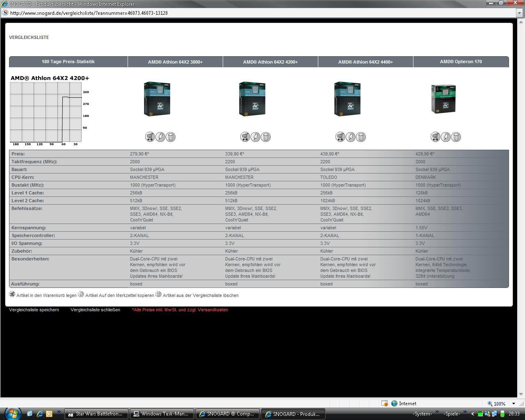Copy Athlon 64X2 3800+ to the Merkzettel
Viewport: 525px width, 420px height.
160,137
